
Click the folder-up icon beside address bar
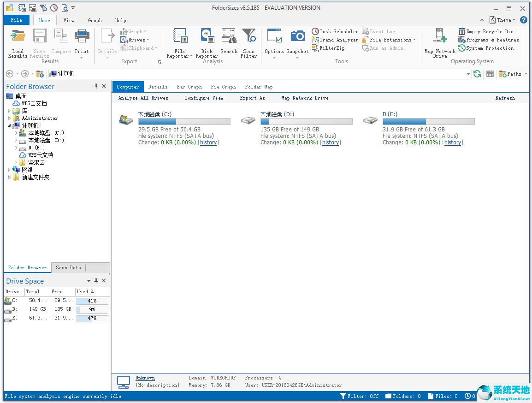point(40,74)
